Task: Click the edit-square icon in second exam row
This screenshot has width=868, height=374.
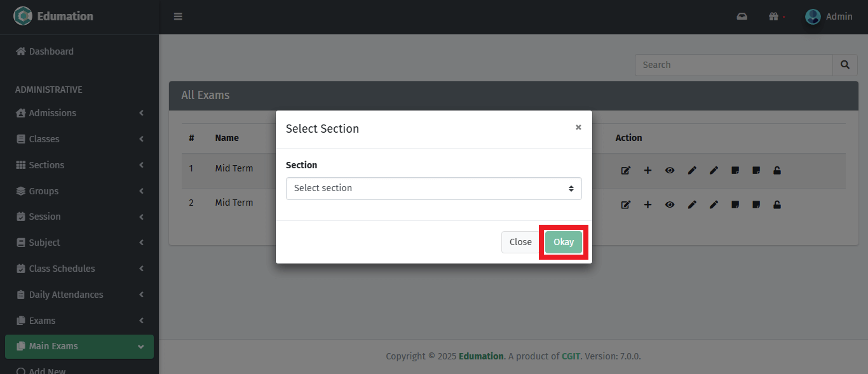Action: (625, 204)
